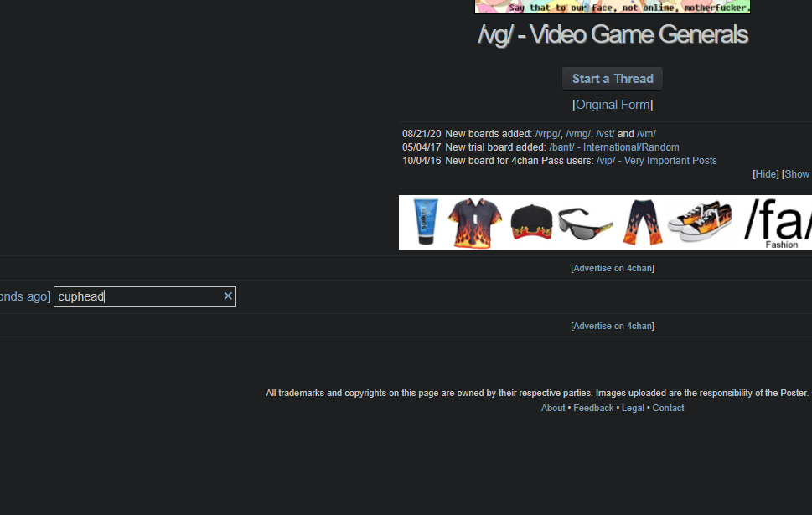Open the Contact footer link
The height and width of the screenshot is (515, 812).
point(668,408)
